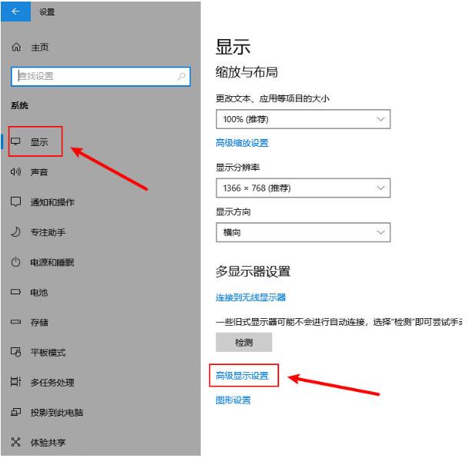
Task: Click the search magnifier icon
Action: click(x=181, y=76)
